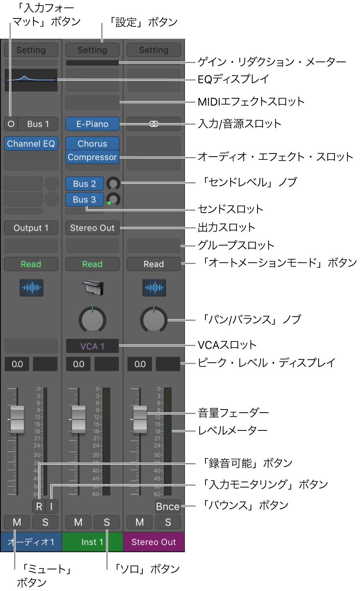The width and height of the screenshot is (364, 591).
Task: Select the Stereo Out channel name label
Action: (x=154, y=542)
